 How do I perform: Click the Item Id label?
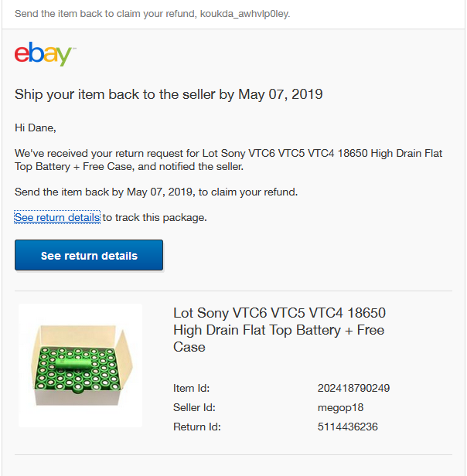[191, 388]
